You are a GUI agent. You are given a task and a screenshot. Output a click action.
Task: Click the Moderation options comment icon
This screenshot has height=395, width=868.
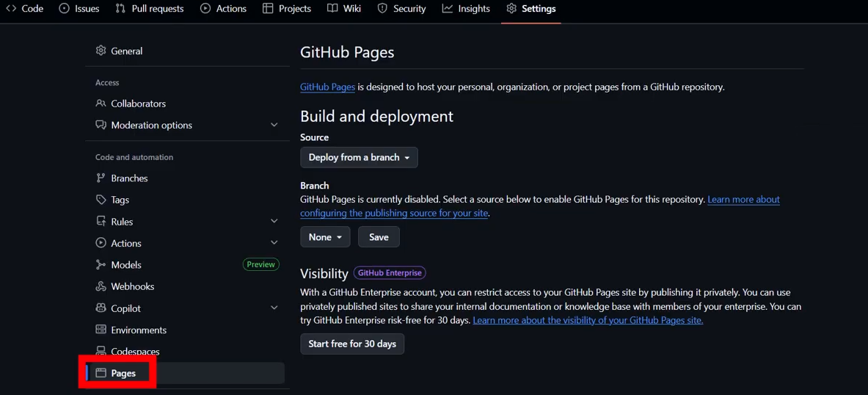101,126
